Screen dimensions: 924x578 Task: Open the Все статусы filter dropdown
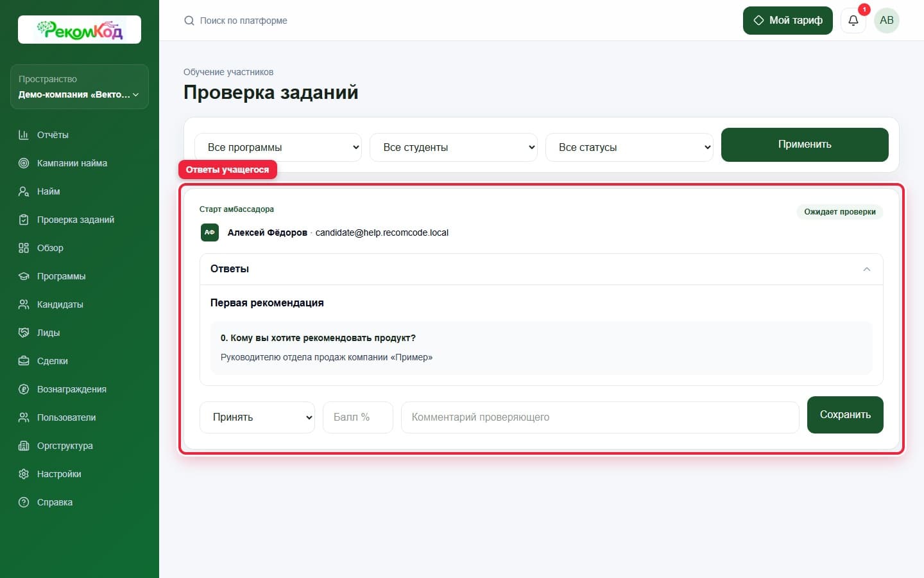629,147
